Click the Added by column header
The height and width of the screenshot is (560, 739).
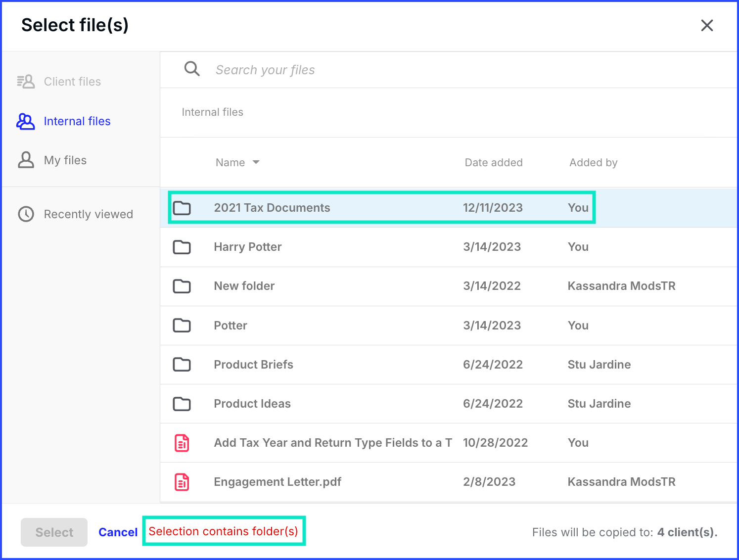pyautogui.click(x=593, y=162)
